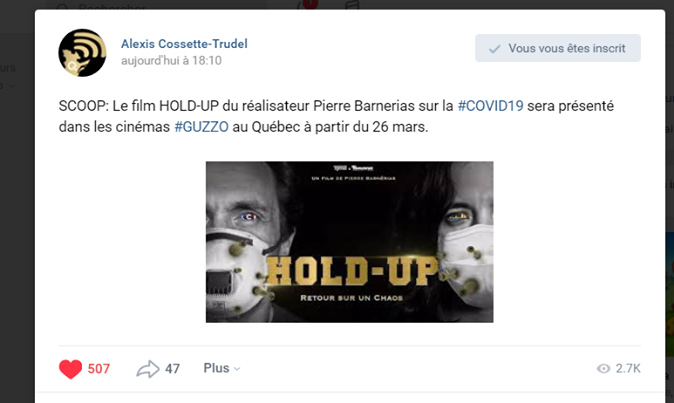Click the post timestamp 'aujourd'hui à 18:10'
The image size is (674, 403).
pyautogui.click(x=171, y=61)
